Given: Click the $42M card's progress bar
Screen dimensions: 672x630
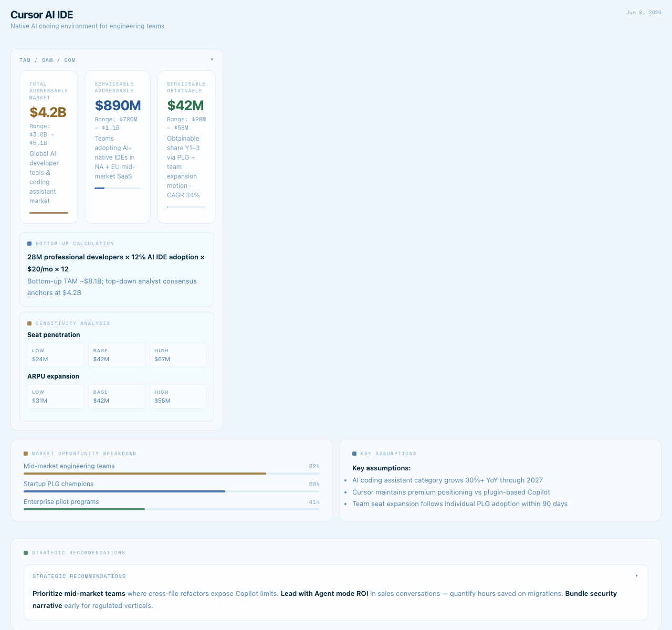Looking at the screenshot, I should (186, 207).
